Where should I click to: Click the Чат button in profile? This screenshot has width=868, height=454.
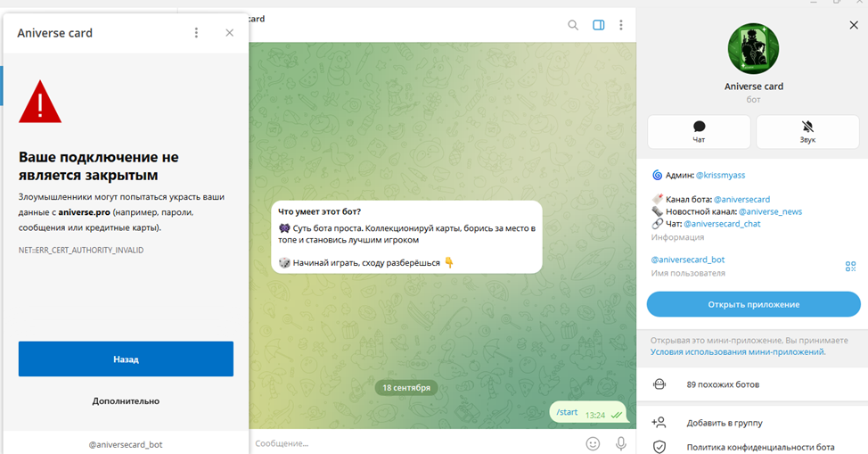coord(699,132)
